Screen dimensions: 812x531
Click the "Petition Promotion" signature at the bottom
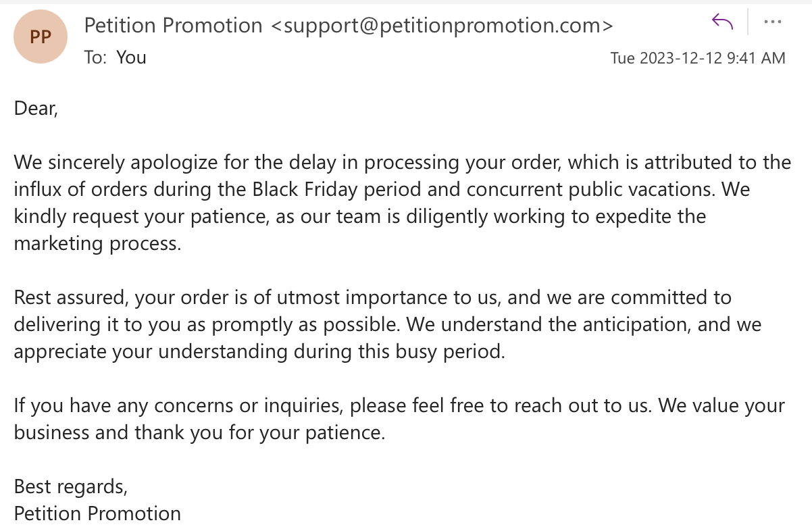click(x=97, y=513)
